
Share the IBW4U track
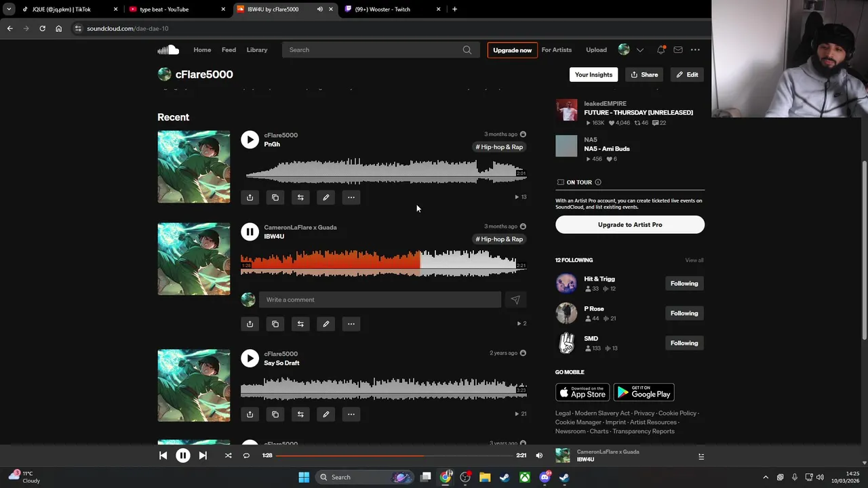(x=250, y=324)
